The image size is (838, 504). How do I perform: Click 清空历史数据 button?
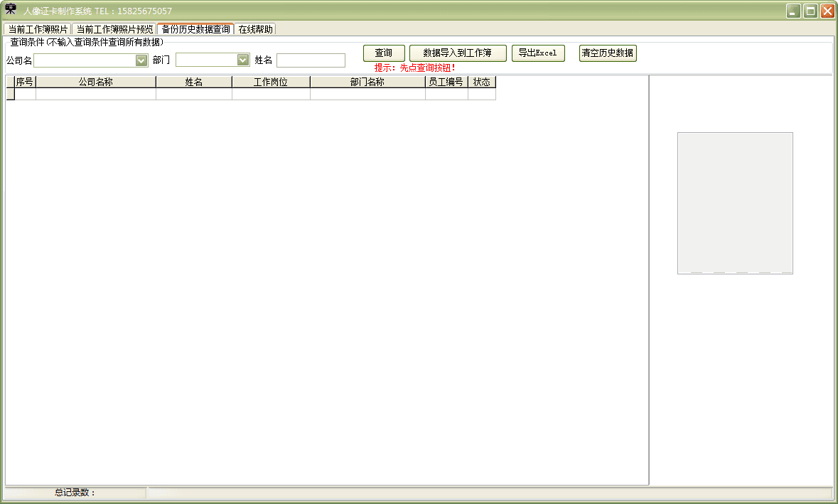[608, 53]
